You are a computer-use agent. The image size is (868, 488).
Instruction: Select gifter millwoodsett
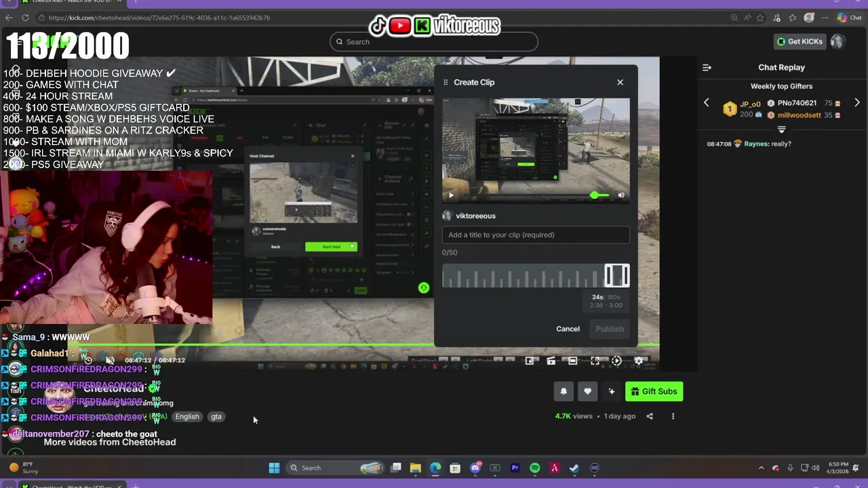pyautogui.click(x=799, y=115)
